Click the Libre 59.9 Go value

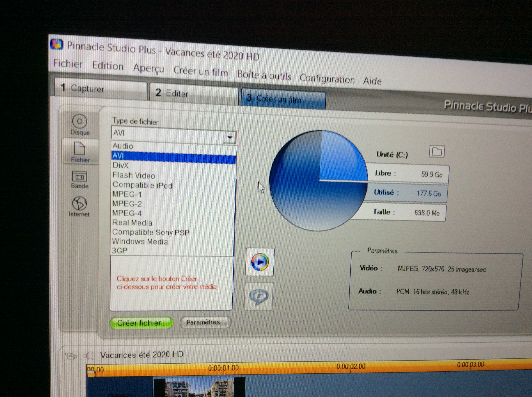tap(432, 175)
